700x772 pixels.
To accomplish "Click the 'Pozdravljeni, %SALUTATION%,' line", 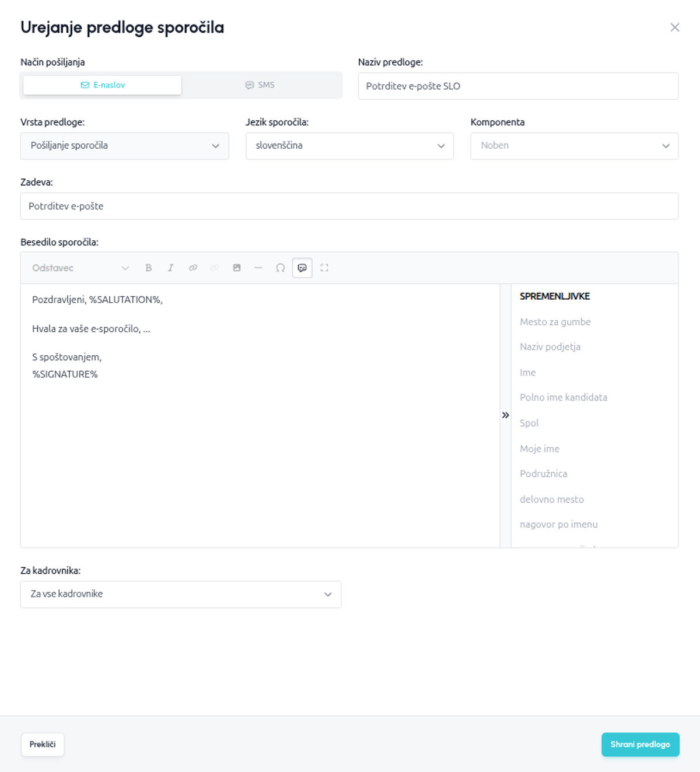I will coord(97,300).
